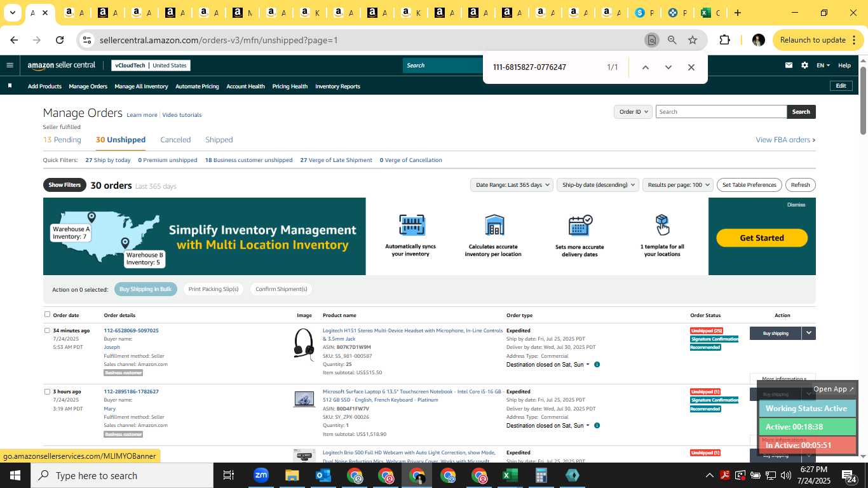Open Date Range Last 365 days dropdown
868x488 pixels.
[x=512, y=185]
